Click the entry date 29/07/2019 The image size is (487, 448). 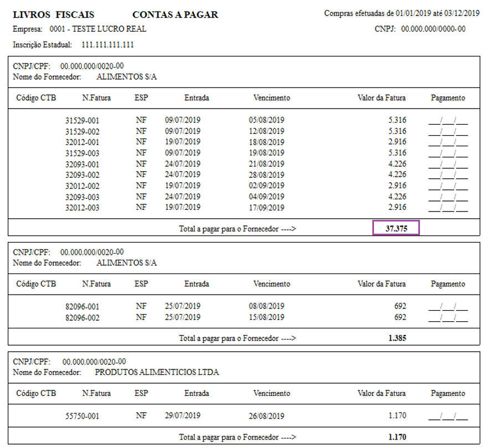pos(183,416)
